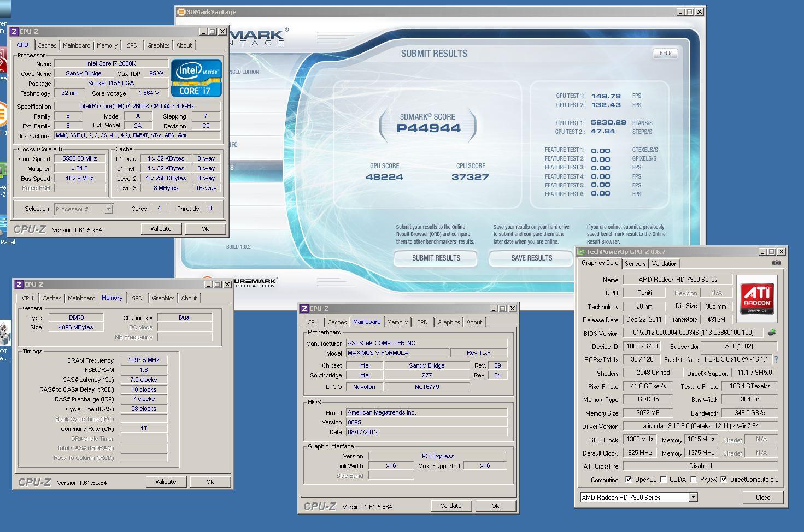Open CPU tab in CPU-Z Mainboard window
804x532 pixels.
tap(313, 322)
